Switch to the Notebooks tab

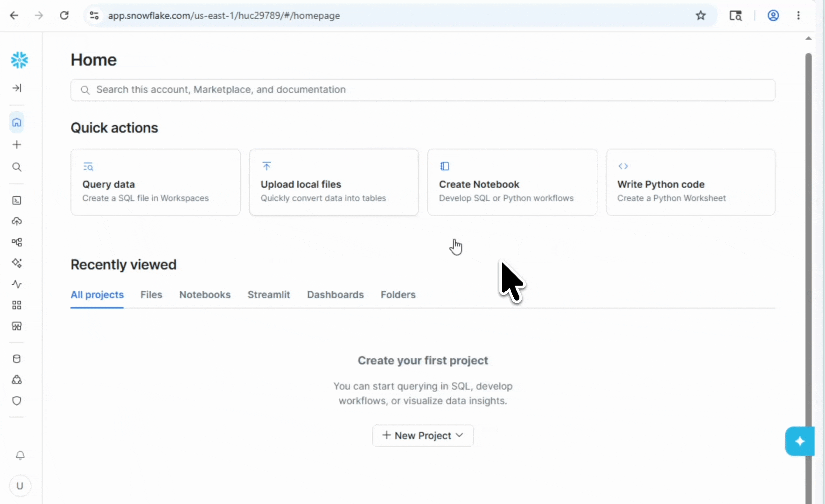(205, 295)
